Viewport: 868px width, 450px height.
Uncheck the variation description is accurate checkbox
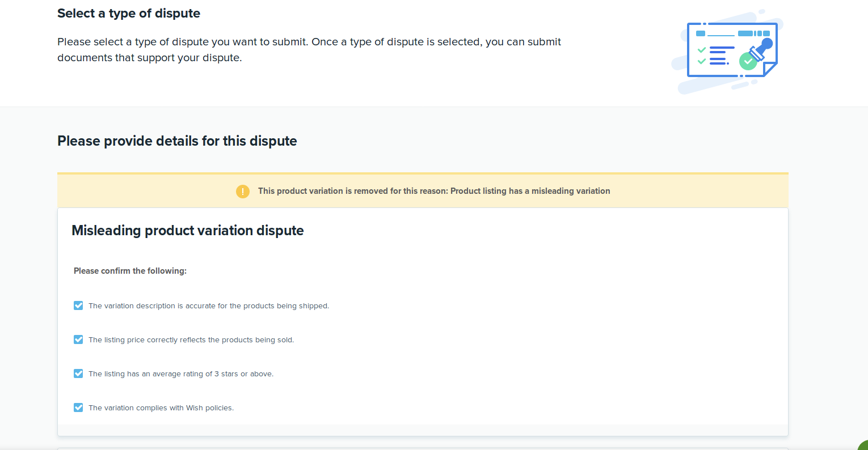click(x=78, y=305)
